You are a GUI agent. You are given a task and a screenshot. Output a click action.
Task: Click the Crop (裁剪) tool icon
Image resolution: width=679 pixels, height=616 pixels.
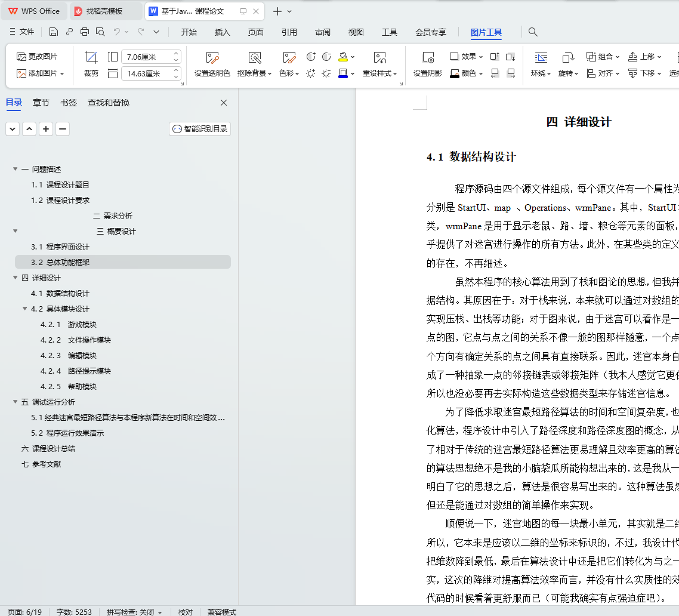(x=91, y=57)
